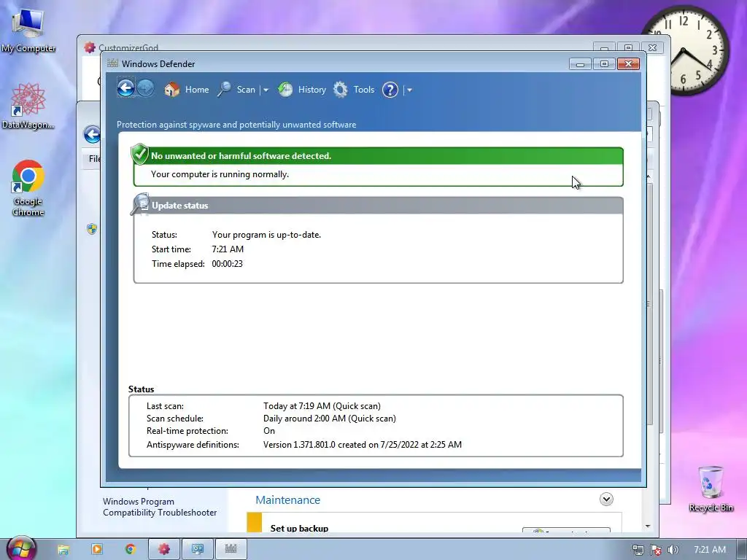Open My Computer desktop icon
The image size is (747, 560).
[x=28, y=31]
